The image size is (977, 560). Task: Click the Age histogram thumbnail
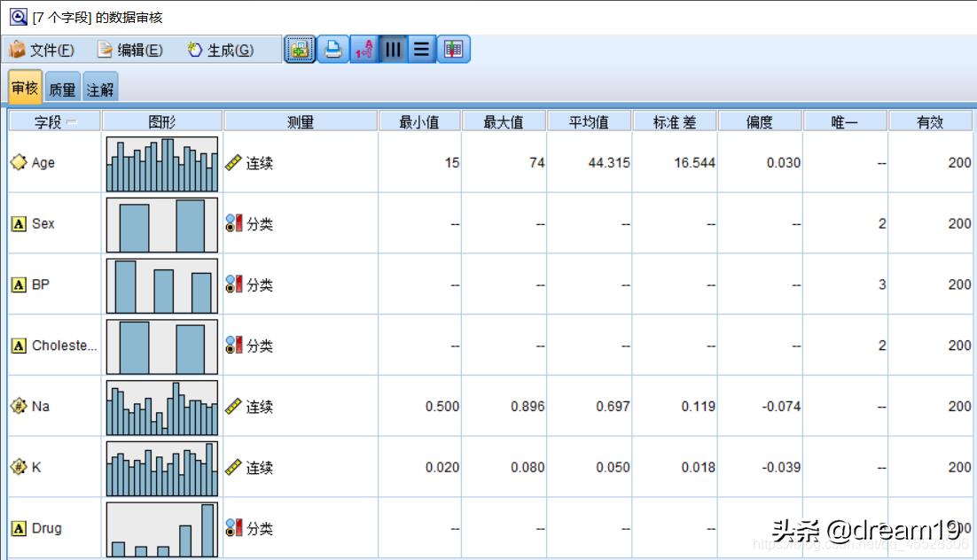161,162
